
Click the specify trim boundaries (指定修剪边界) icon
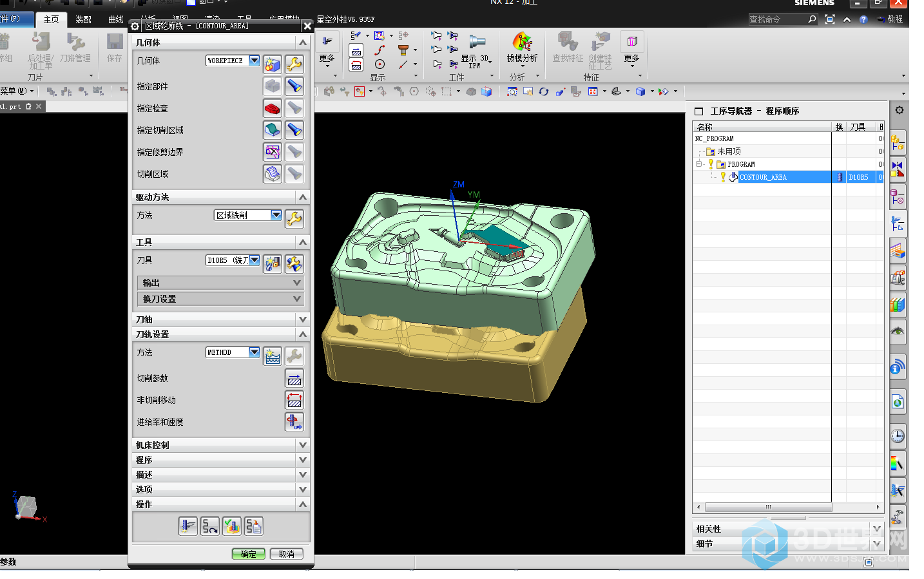pyautogui.click(x=273, y=151)
